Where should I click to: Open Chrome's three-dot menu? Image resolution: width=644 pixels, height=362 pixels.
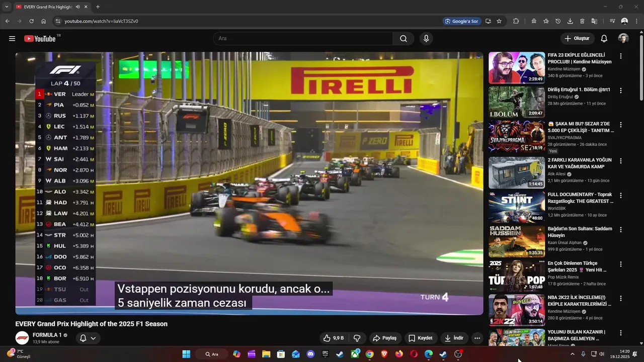pyautogui.click(x=637, y=21)
